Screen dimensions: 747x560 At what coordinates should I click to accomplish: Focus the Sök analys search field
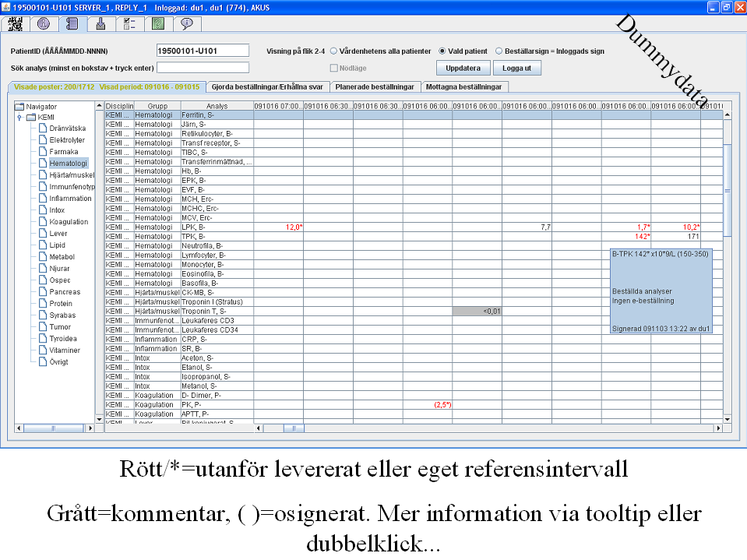[203, 68]
